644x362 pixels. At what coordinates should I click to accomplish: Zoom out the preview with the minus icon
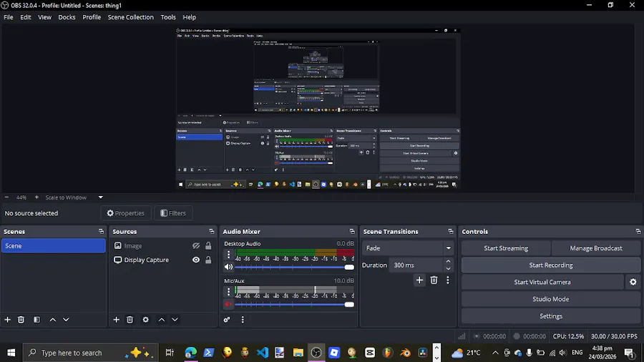6,197
